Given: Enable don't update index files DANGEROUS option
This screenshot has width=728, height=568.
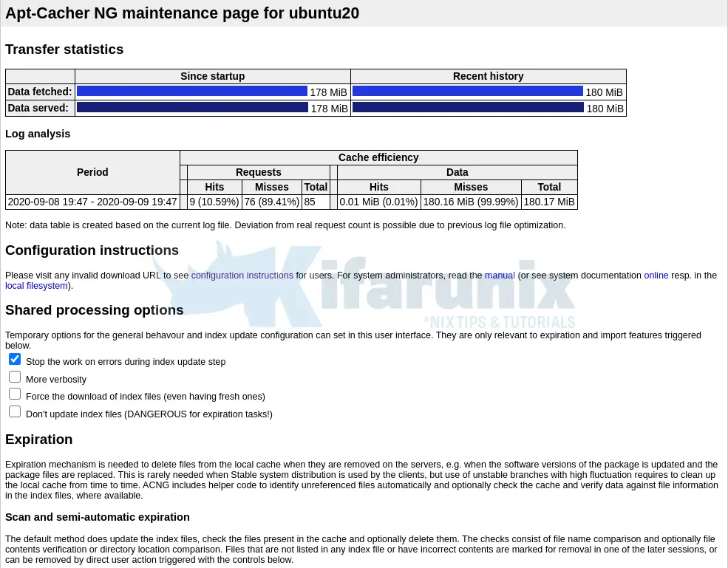Looking at the screenshot, I should [15, 411].
